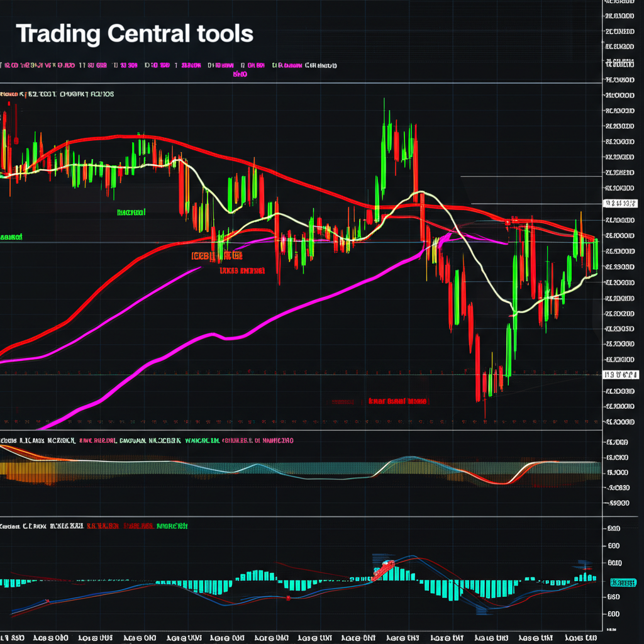Click the red text label beneath the orange boxes
The image size is (644, 644).
[x=242, y=270]
